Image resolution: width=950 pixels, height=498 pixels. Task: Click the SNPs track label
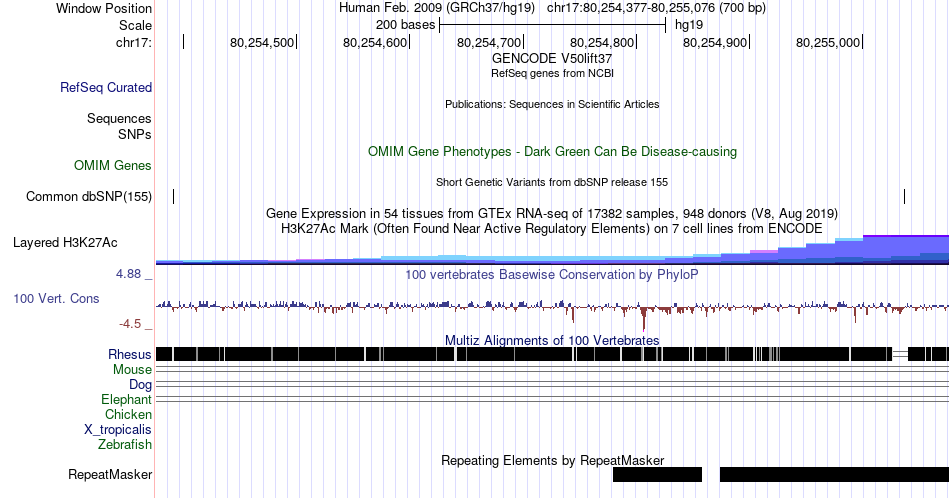pyautogui.click(x=135, y=134)
